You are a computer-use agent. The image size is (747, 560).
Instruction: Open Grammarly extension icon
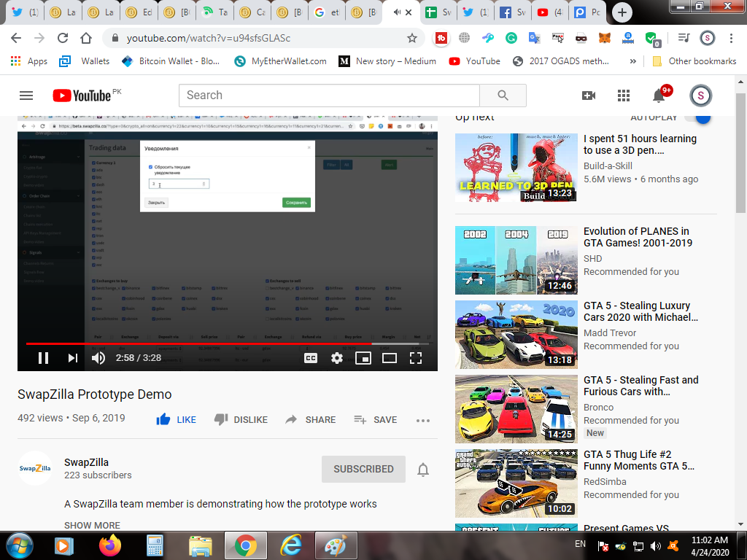(x=511, y=38)
